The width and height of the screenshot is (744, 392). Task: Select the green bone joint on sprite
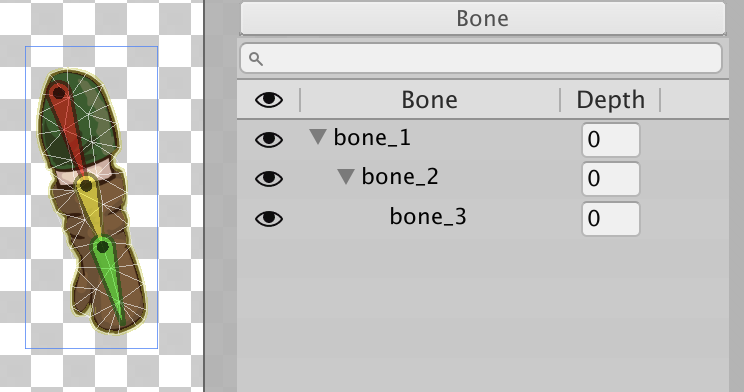(102, 247)
